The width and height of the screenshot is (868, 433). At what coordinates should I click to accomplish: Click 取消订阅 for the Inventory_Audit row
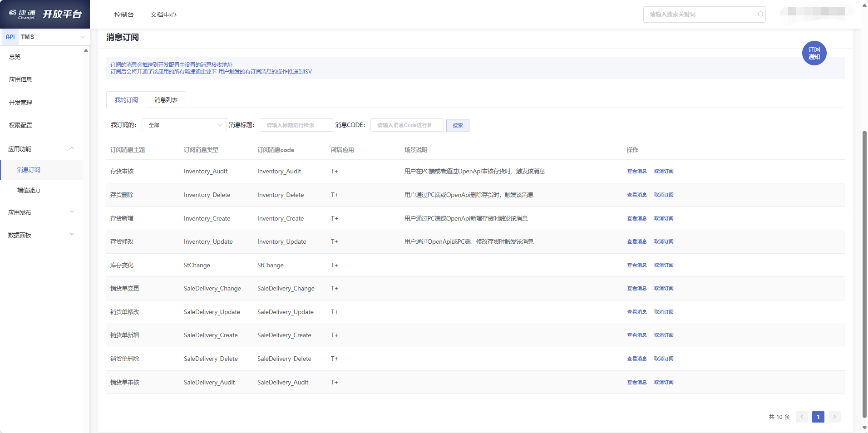click(x=663, y=171)
